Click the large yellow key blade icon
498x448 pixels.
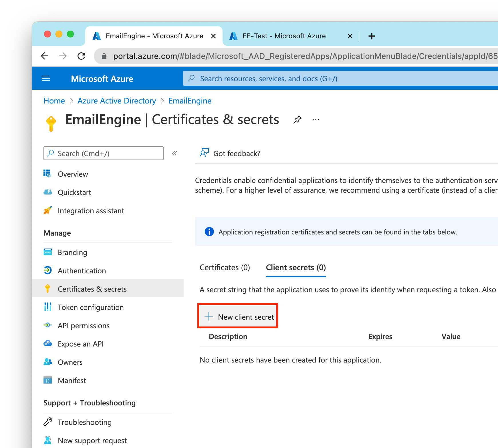pos(51,124)
